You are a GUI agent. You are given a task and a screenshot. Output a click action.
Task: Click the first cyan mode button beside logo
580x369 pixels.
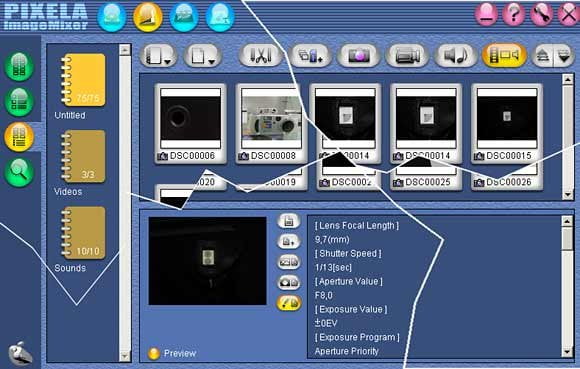111,17
